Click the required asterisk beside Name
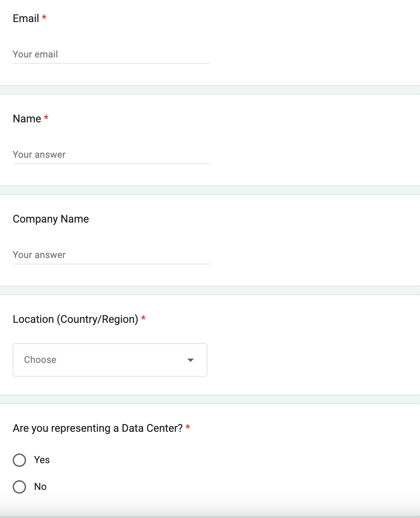This screenshot has width=420, height=518. coord(46,117)
